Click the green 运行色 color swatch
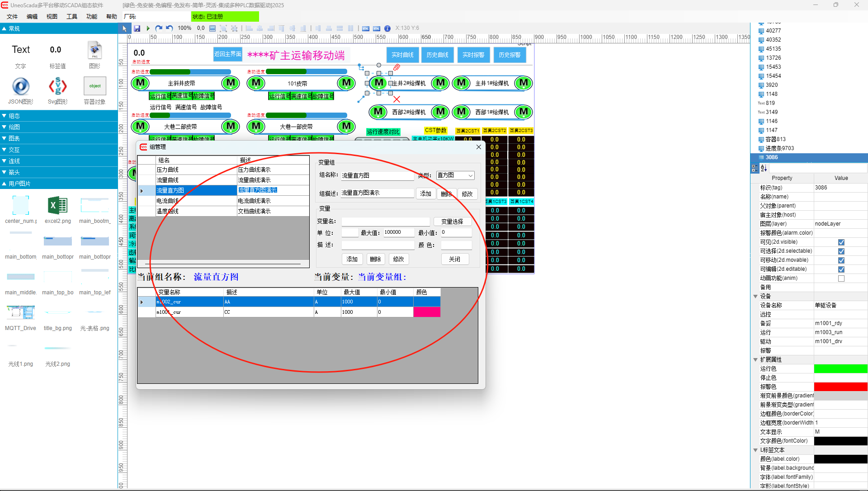868x491 pixels. [840, 369]
